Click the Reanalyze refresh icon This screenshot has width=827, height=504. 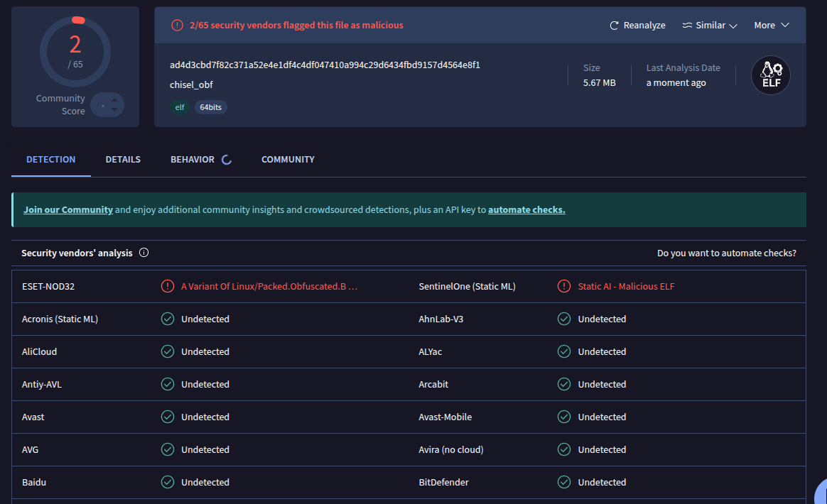pyautogui.click(x=614, y=26)
